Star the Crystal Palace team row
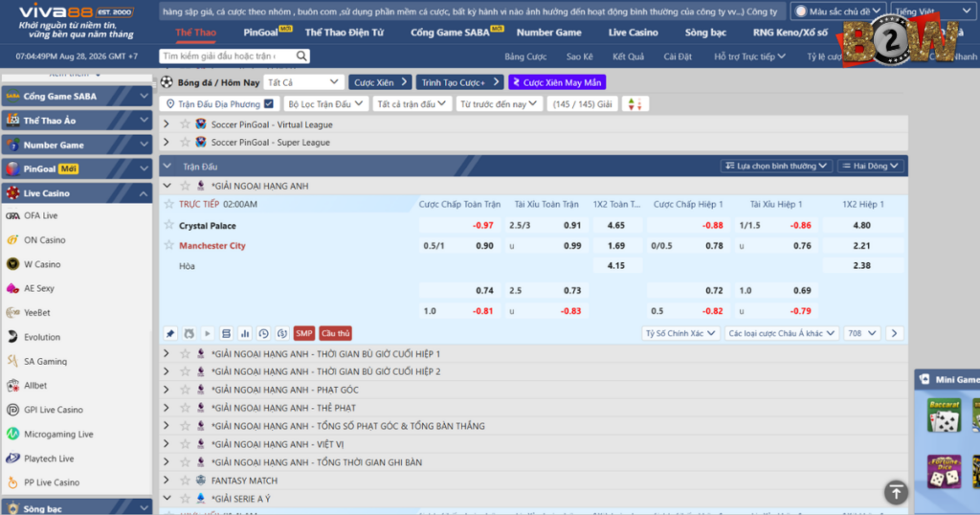980x515 pixels. coord(168,225)
